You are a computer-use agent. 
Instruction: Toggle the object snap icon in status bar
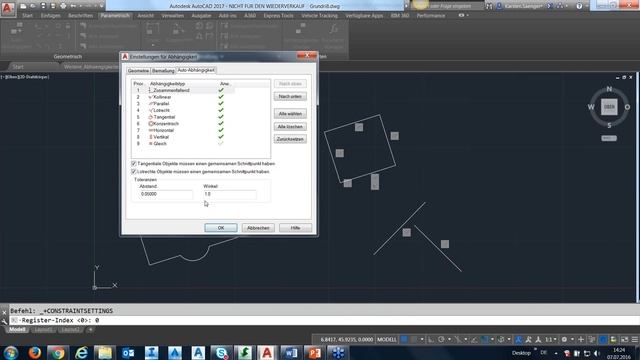coord(484,340)
